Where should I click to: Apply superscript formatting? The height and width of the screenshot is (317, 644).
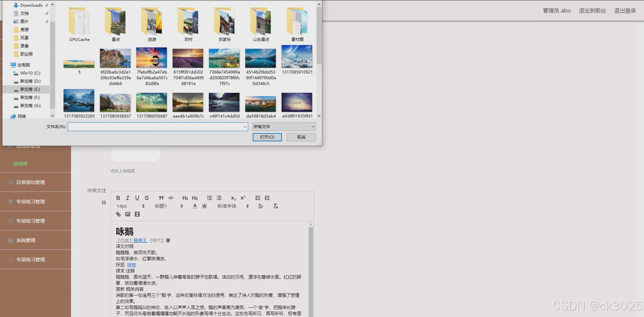click(243, 198)
